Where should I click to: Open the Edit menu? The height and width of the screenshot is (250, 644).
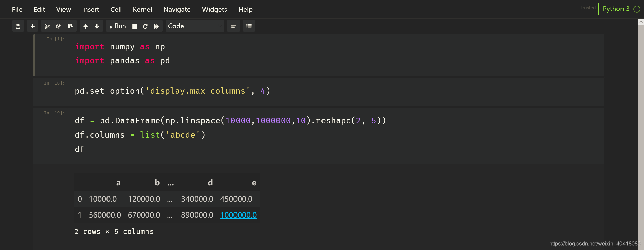click(x=39, y=9)
